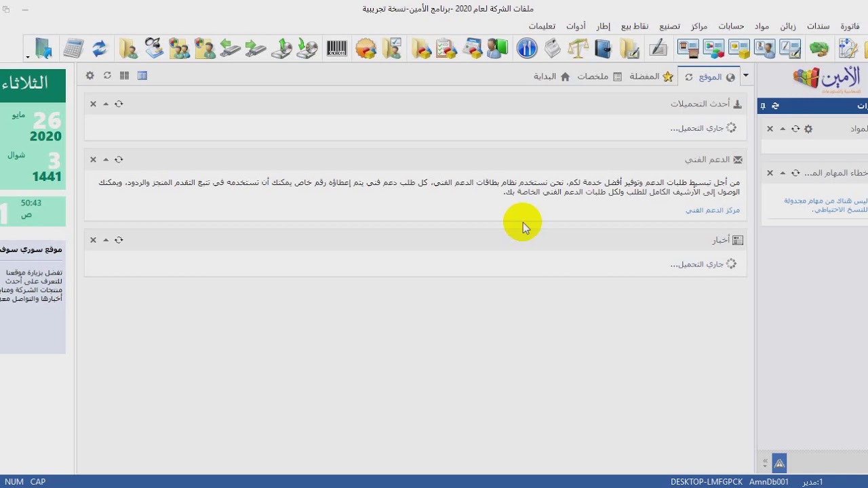This screenshot has width=868, height=488.
Task: Click the user with green book icon
Action: point(497,49)
